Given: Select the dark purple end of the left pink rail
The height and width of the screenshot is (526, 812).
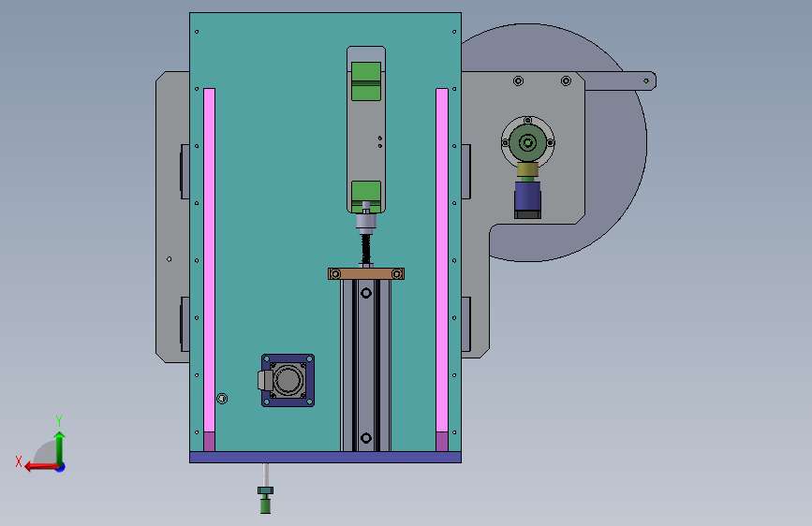Looking at the screenshot, I should (x=209, y=442).
